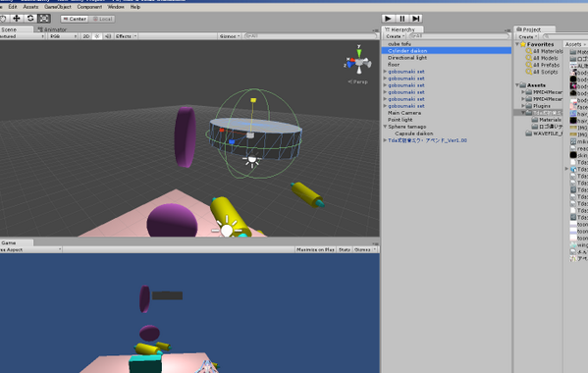Click the Pause button

402,19
